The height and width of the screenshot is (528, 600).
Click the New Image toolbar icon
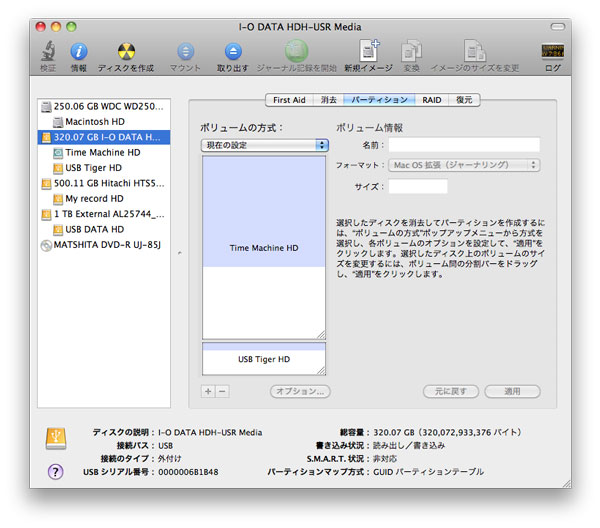coord(369,51)
